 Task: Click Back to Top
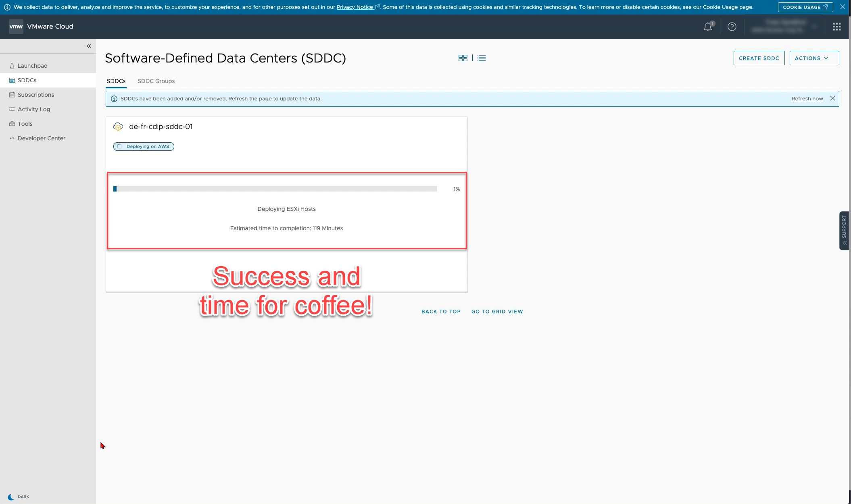(x=441, y=312)
